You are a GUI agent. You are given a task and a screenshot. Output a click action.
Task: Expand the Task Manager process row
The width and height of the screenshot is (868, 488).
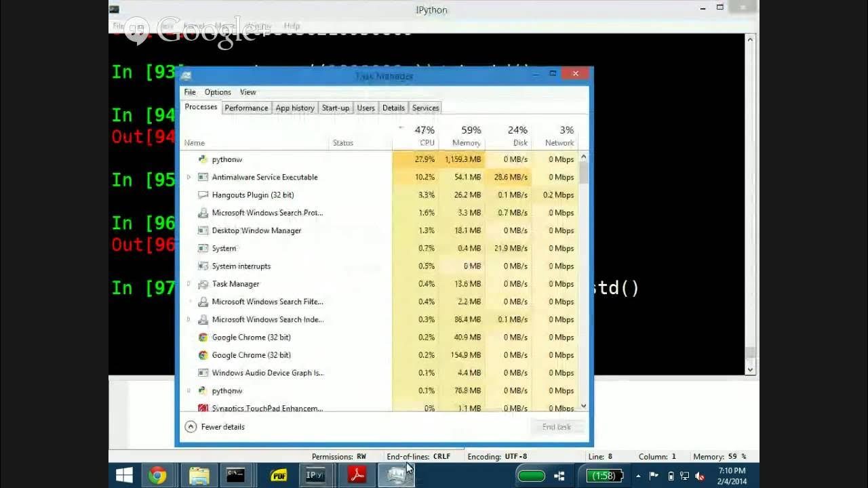click(189, 284)
